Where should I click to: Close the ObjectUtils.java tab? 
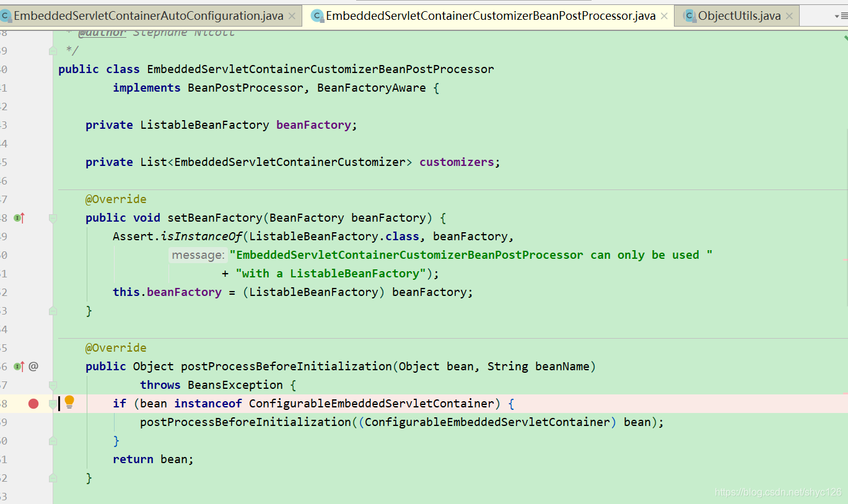[x=789, y=15]
